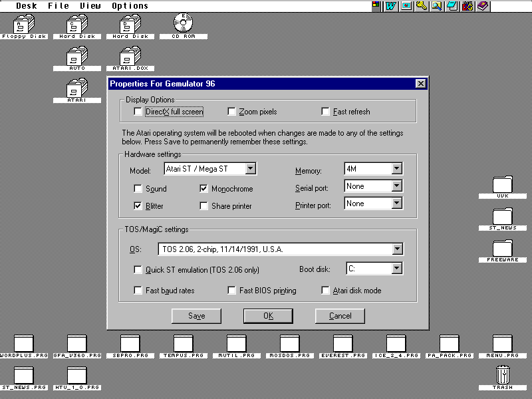Expand the OS selection dropdown

tap(397, 249)
